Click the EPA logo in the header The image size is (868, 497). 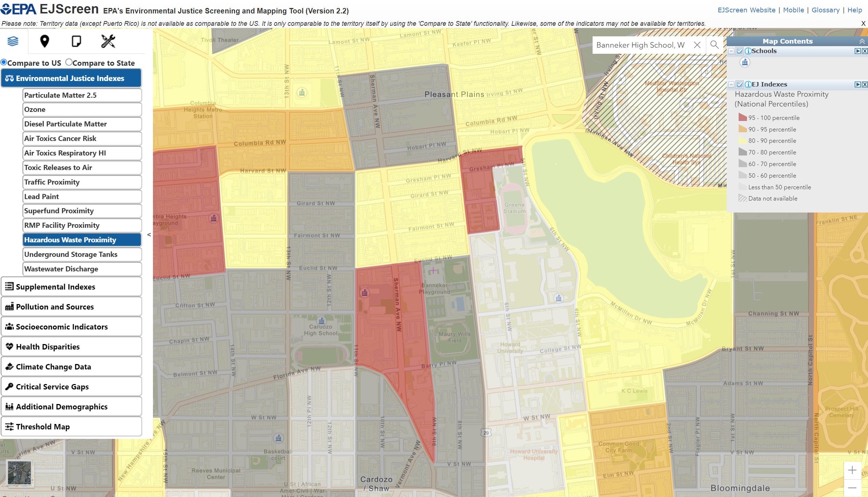tap(19, 9)
